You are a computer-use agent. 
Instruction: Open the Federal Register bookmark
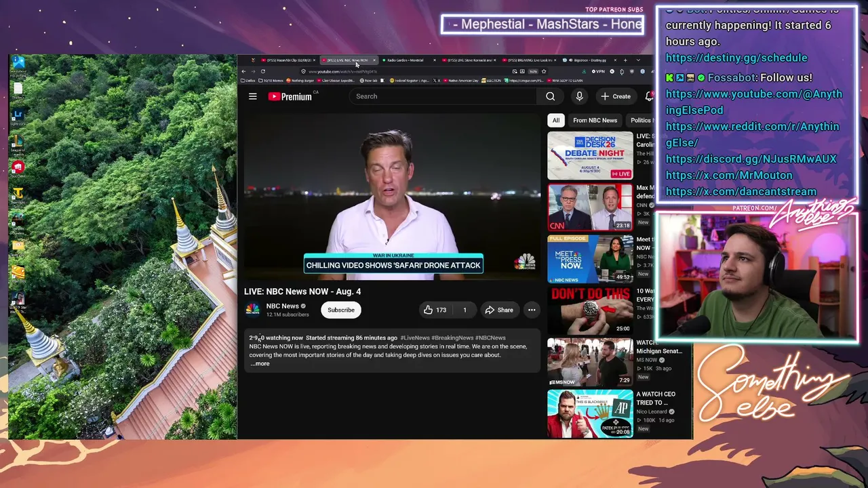(410, 81)
